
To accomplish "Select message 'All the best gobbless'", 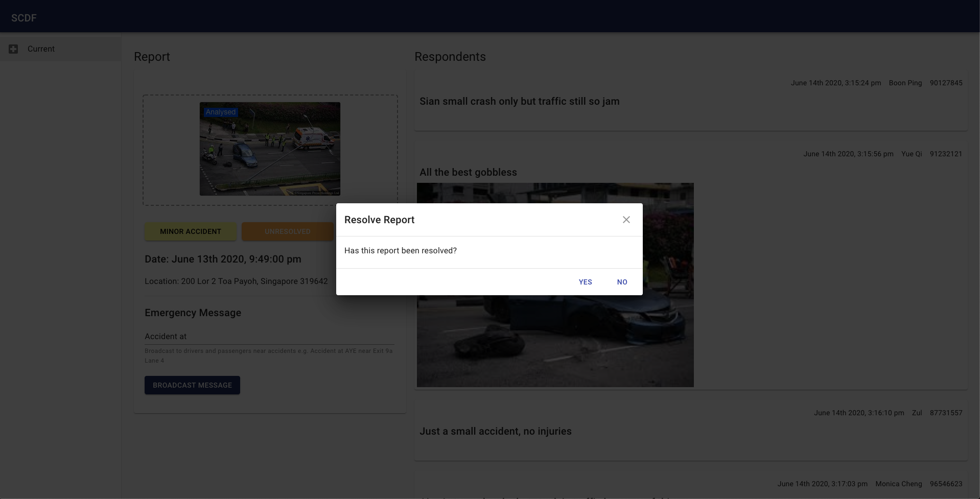I will [468, 172].
